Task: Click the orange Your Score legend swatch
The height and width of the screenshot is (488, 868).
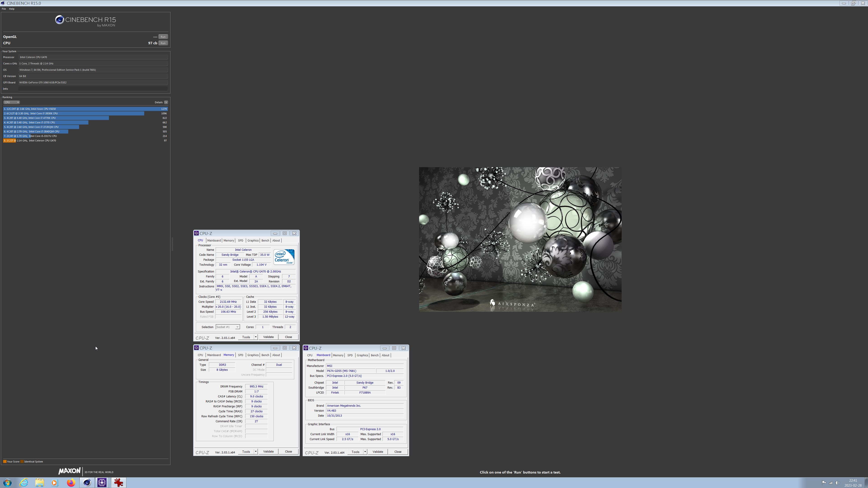Action: pyautogui.click(x=5, y=462)
